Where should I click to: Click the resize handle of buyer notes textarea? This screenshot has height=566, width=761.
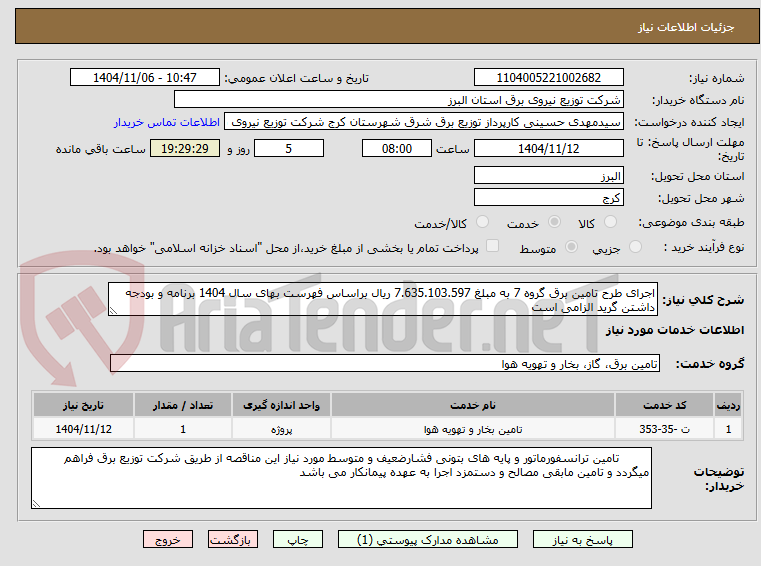coord(36,503)
